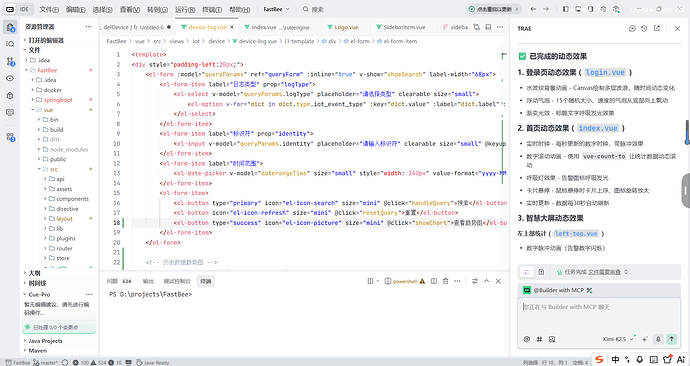690x366 pixels.
Task: Open the powershell terminal profile
Action: click(x=405, y=281)
